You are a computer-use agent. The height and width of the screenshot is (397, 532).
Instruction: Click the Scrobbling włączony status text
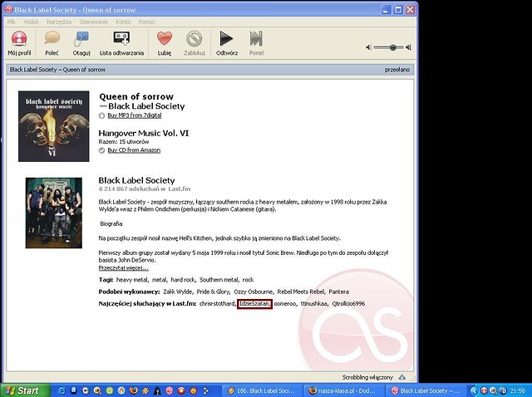tap(367, 377)
